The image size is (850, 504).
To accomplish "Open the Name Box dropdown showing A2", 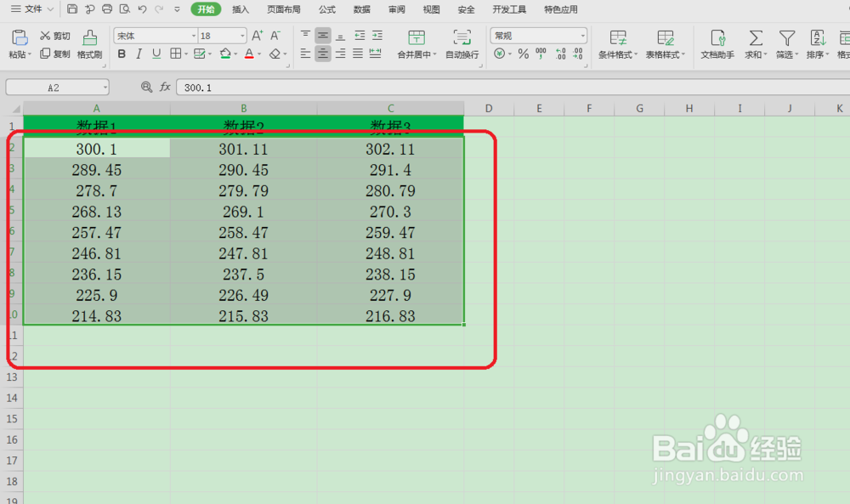I will tap(105, 88).
